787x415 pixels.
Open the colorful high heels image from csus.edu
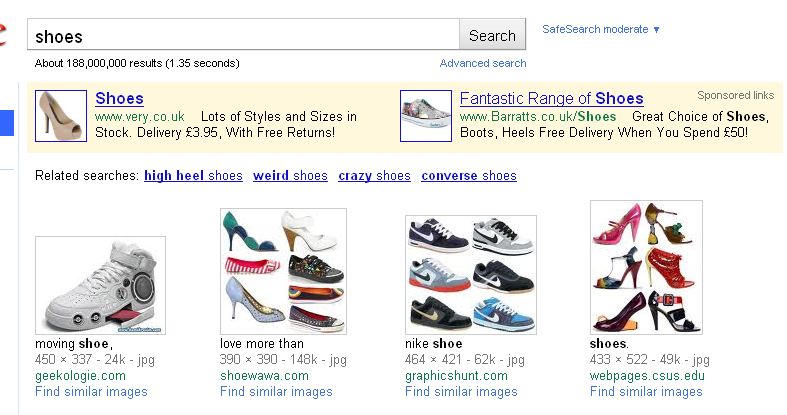point(646,267)
